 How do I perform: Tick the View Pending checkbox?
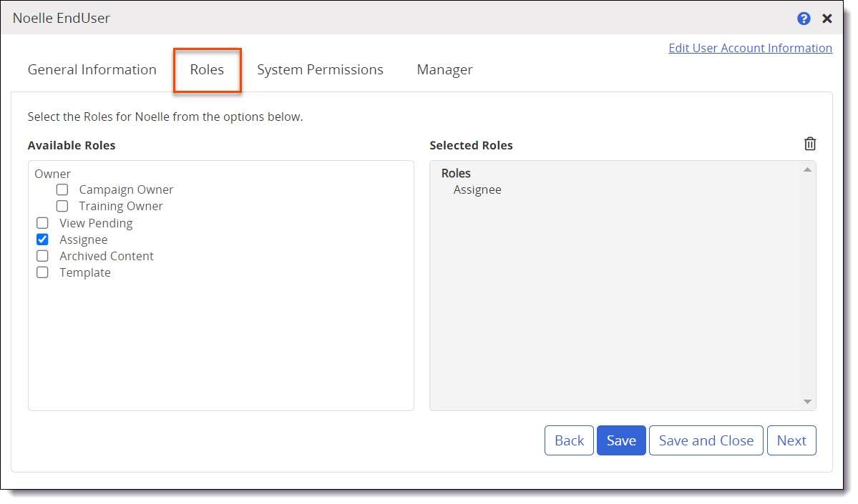pos(42,223)
